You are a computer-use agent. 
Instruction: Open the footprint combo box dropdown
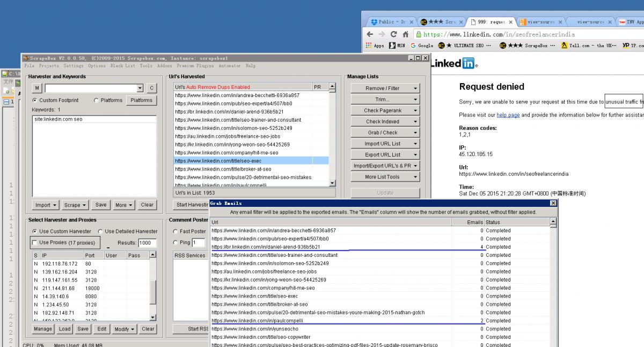pyautogui.click(x=140, y=88)
